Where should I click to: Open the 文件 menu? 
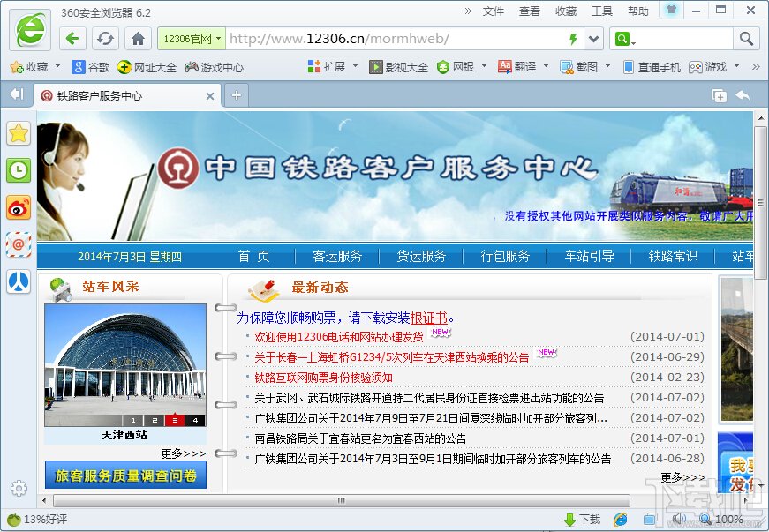tap(493, 11)
